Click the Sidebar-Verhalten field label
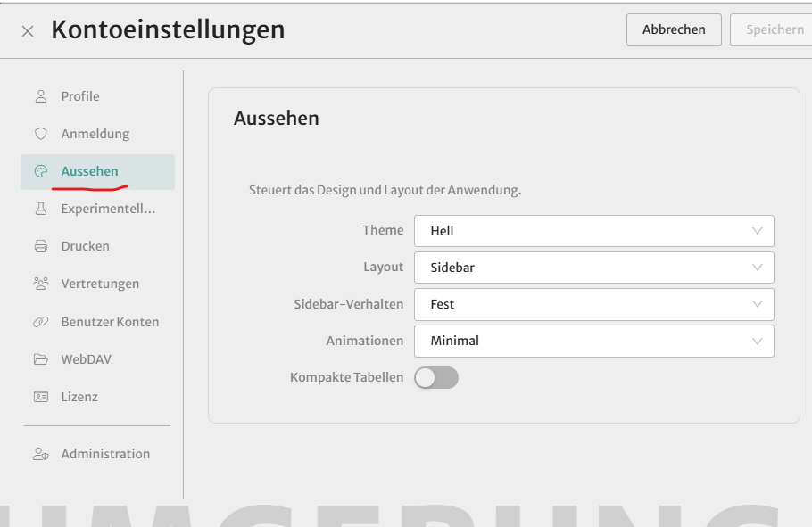The height and width of the screenshot is (527, 812). point(349,304)
